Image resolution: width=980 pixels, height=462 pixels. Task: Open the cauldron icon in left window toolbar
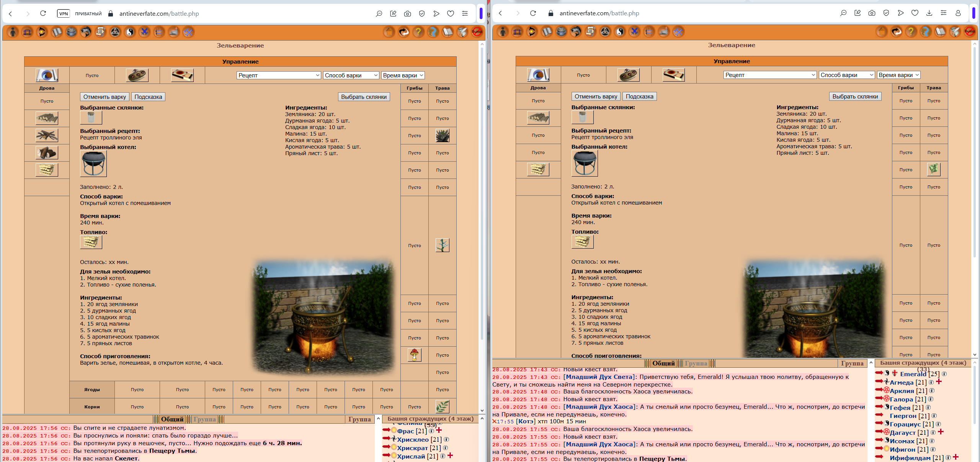click(x=71, y=32)
